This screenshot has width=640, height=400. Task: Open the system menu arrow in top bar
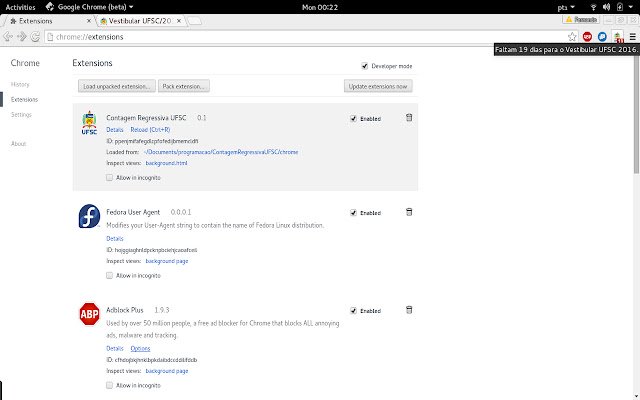coord(631,7)
